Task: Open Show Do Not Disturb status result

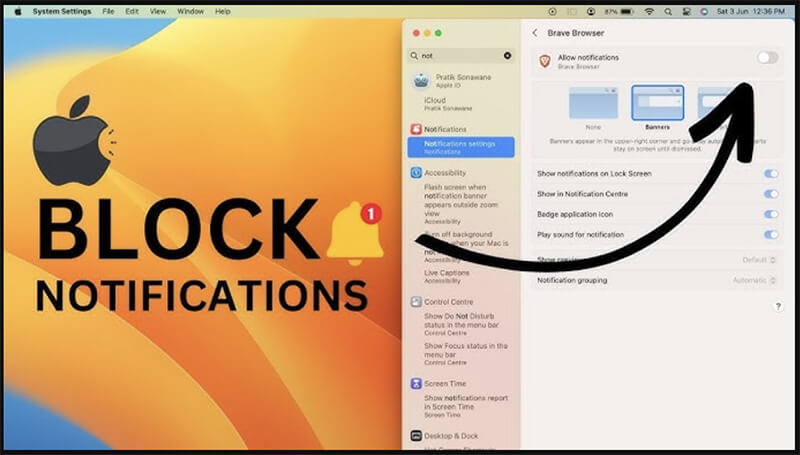Action: click(462, 324)
